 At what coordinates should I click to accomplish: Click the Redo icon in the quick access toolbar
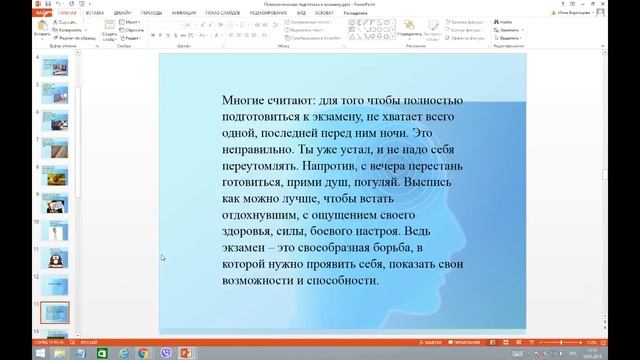[71, 4]
